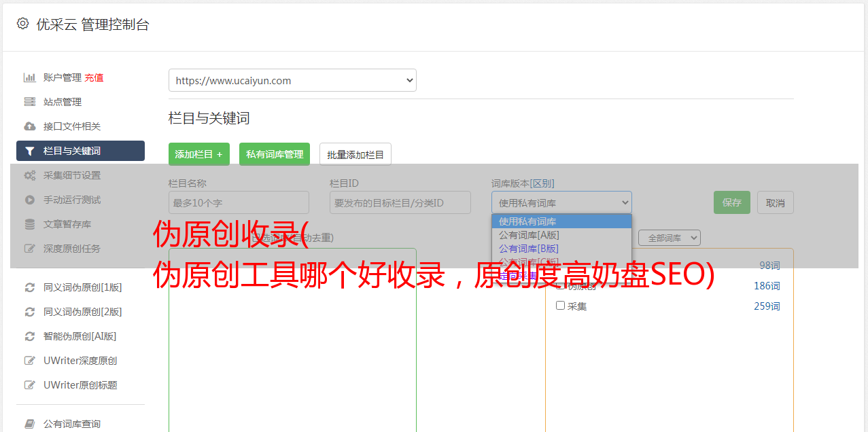Click the 259词 count text
Screen dimensions: 868x432
[x=767, y=306]
